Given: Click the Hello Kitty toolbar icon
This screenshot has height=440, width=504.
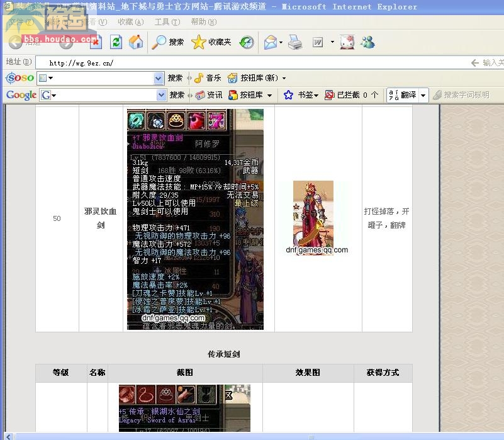Looking at the screenshot, I should pos(347,42).
